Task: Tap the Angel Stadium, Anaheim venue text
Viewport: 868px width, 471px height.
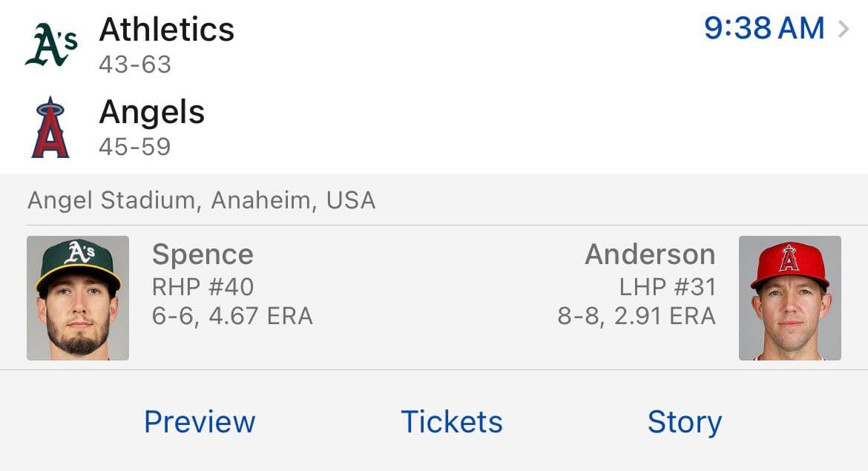Action: pos(202,200)
